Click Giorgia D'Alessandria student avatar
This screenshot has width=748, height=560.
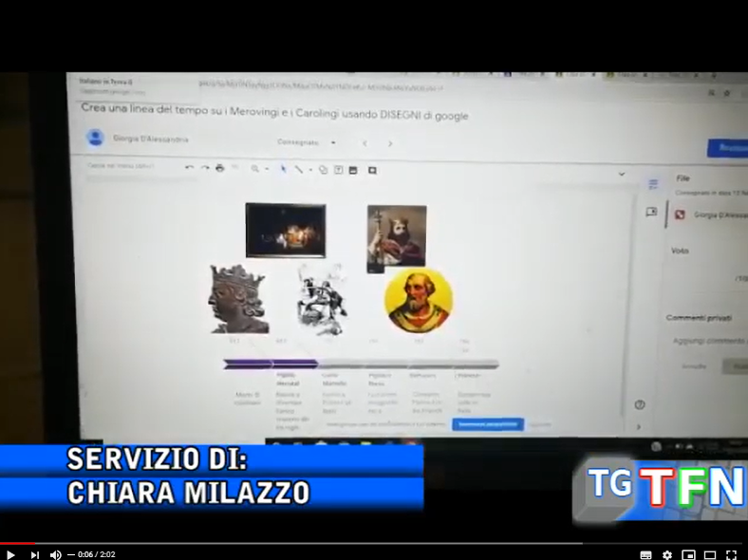coord(96,138)
